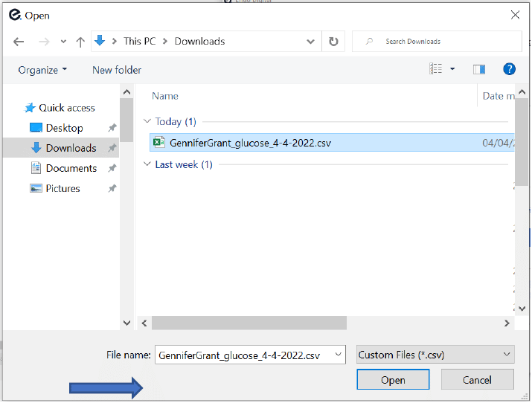Toggle the preview pane

coord(479,69)
